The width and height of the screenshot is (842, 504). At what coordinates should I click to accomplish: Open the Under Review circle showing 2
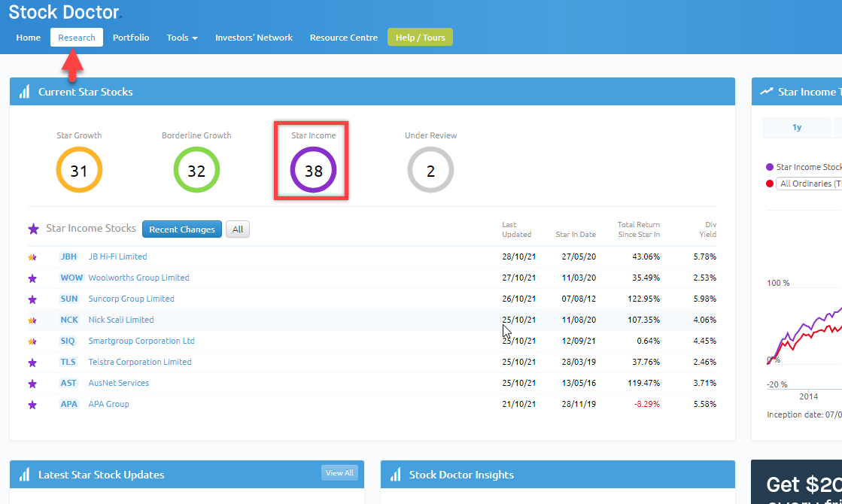click(x=430, y=170)
